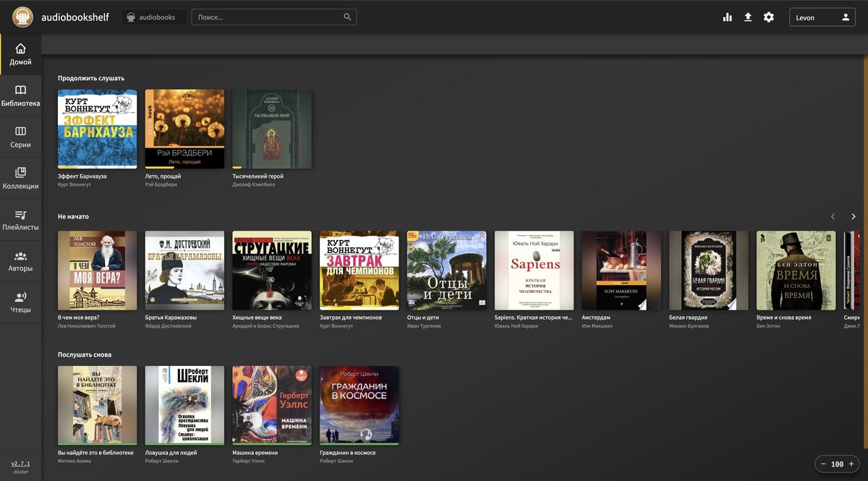Open Завтрак для чемпионов cover
The height and width of the screenshot is (481, 868).
click(x=359, y=271)
